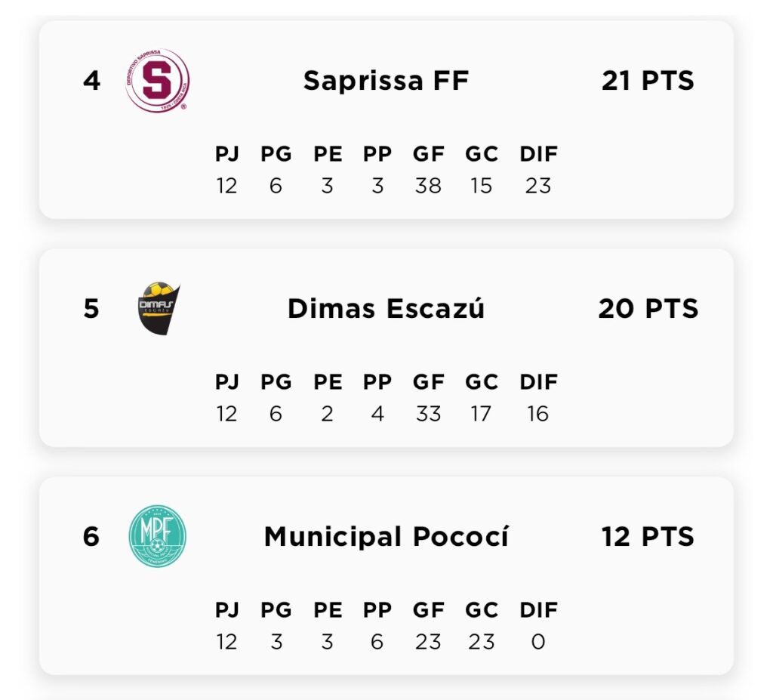The height and width of the screenshot is (700, 773).
Task: Click the Saprissa FF team crest
Action: pos(157,81)
